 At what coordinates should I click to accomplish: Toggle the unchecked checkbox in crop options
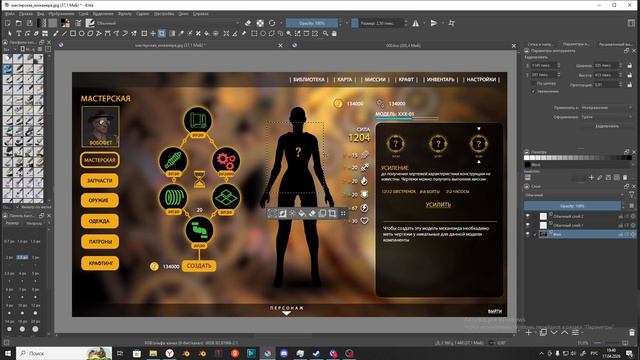(533, 83)
